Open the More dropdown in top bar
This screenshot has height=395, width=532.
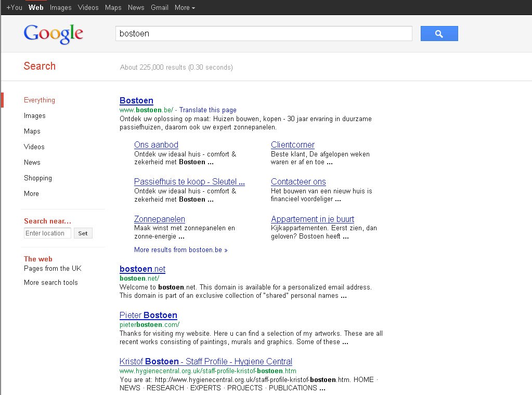click(185, 7)
